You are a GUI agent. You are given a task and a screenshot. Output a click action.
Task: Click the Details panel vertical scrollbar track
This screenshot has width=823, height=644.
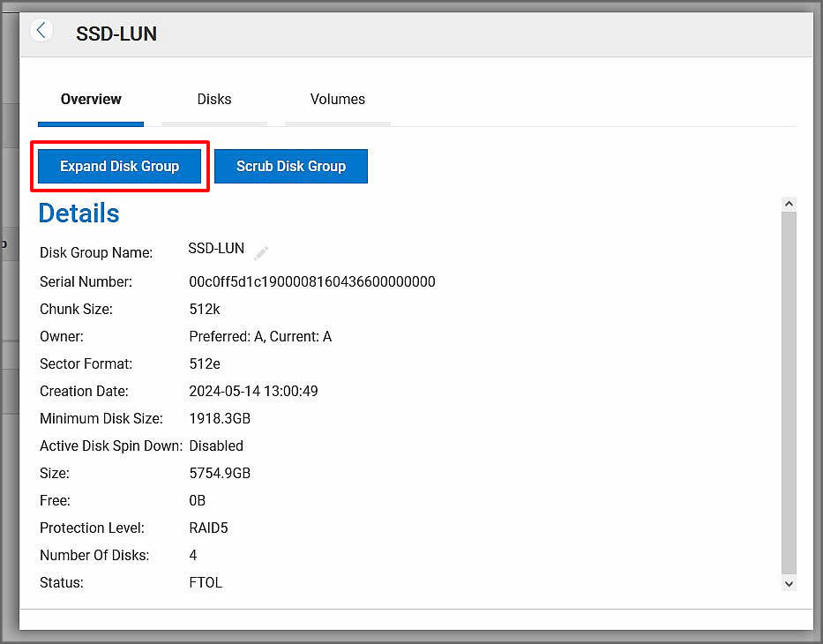[789, 393]
